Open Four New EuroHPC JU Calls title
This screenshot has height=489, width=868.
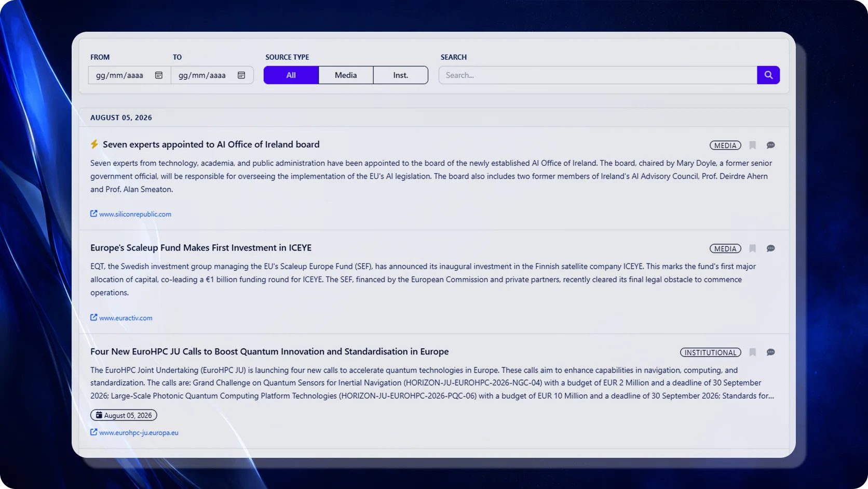tap(269, 352)
